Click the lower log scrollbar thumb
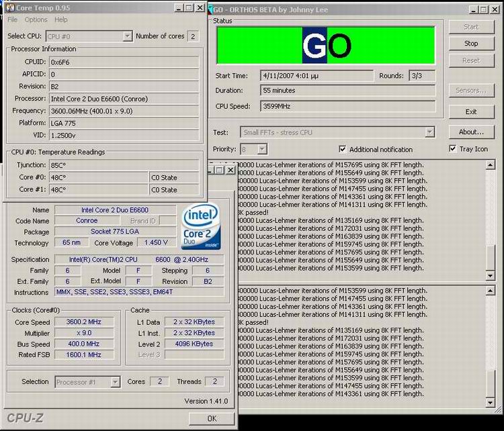 click(x=490, y=384)
